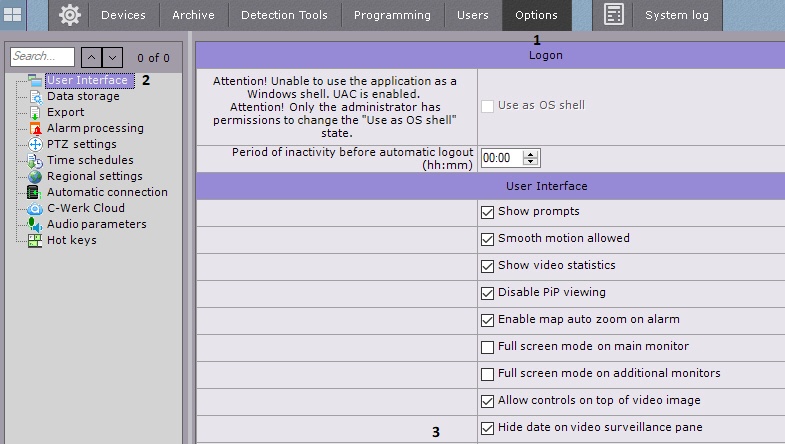The image size is (785, 444).
Task: Toggle Disable PiP viewing checkbox
Action: (x=488, y=293)
